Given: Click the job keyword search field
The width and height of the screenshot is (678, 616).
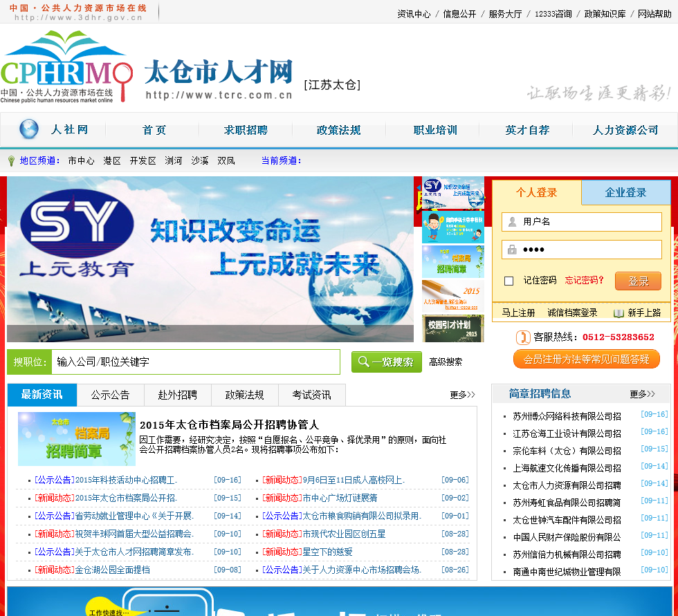Looking at the screenshot, I should point(195,362).
